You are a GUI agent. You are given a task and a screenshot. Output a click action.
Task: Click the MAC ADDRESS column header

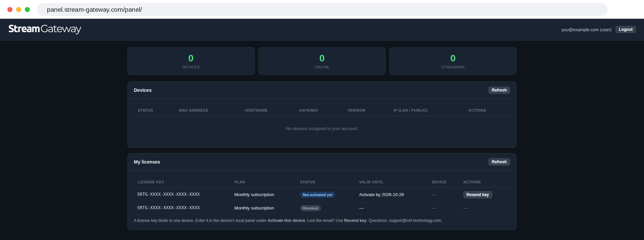[194, 110]
